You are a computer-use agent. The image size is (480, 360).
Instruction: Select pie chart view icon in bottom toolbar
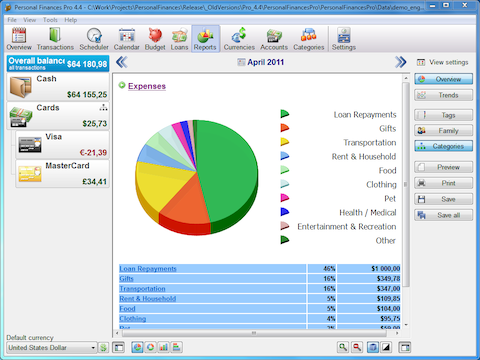point(137,347)
